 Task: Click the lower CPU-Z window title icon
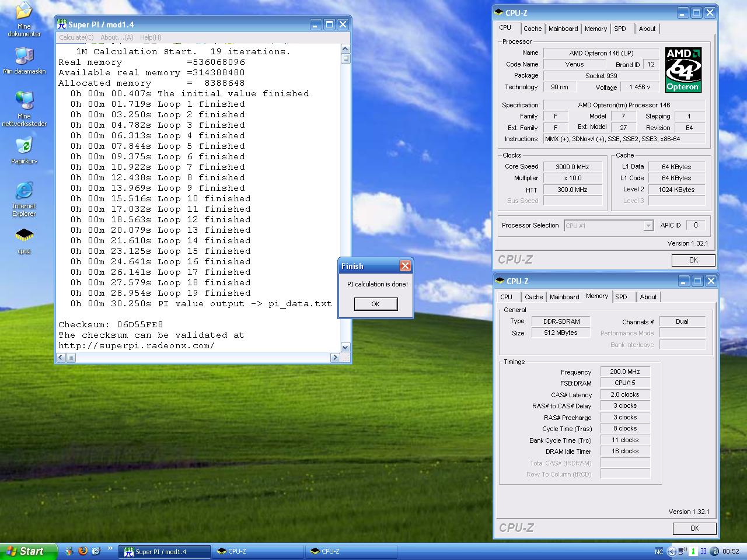point(500,281)
